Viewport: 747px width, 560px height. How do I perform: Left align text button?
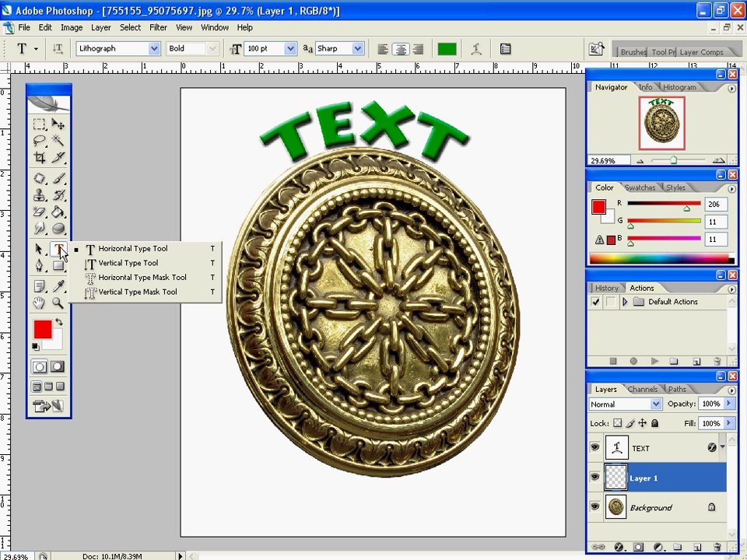pos(383,48)
